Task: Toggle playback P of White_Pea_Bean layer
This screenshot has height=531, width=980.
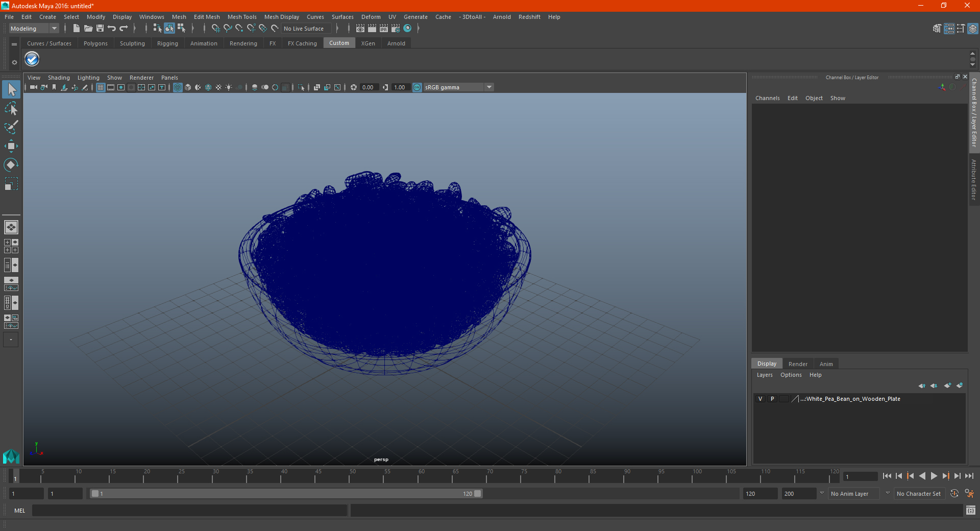Action: [772, 399]
